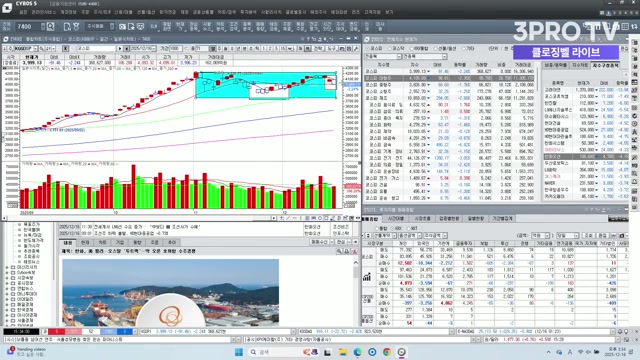Click the shipyard photo in the news article
640x360 pixels.
tap(171, 292)
